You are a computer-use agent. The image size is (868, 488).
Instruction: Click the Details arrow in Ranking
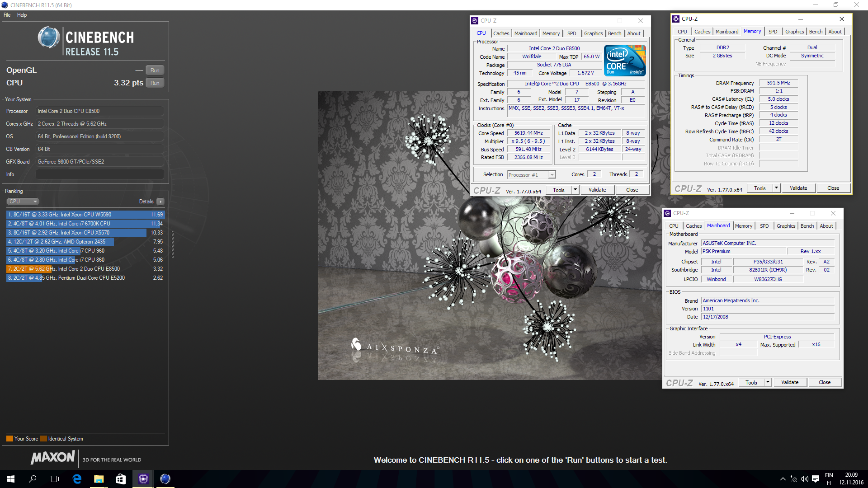coord(160,202)
